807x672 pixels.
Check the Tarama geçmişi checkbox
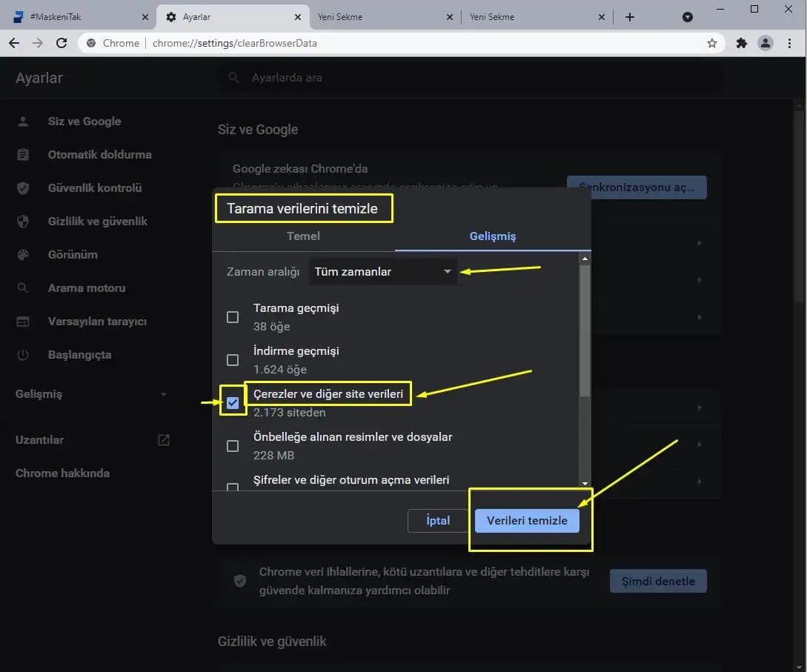coord(233,317)
